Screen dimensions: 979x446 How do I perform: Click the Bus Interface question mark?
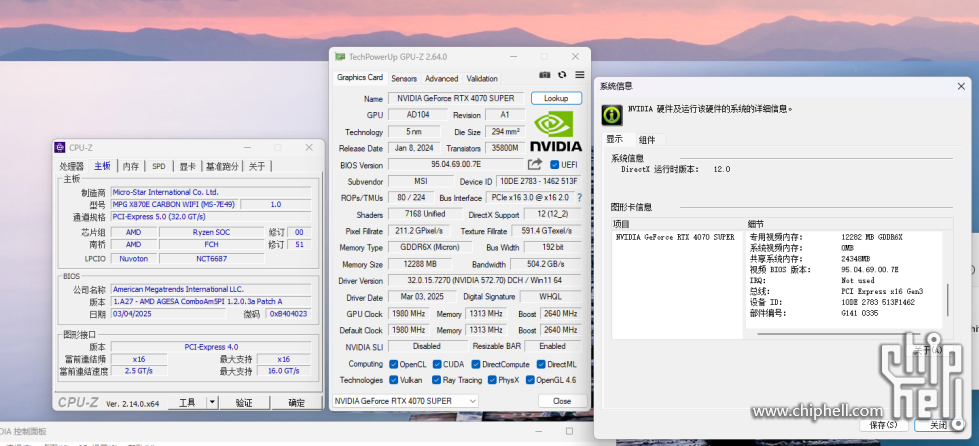579,197
